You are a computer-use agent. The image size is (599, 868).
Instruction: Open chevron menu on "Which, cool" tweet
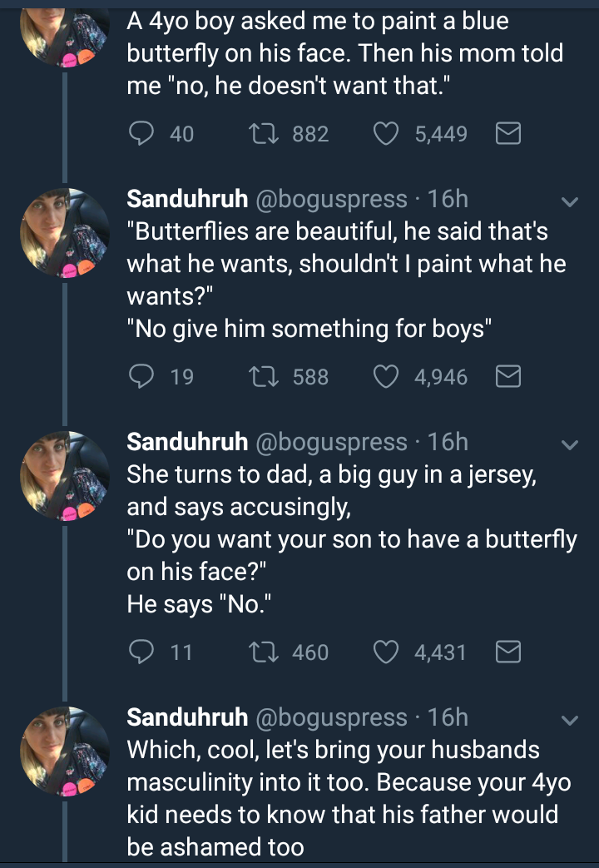pyautogui.click(x=569, y=719)
